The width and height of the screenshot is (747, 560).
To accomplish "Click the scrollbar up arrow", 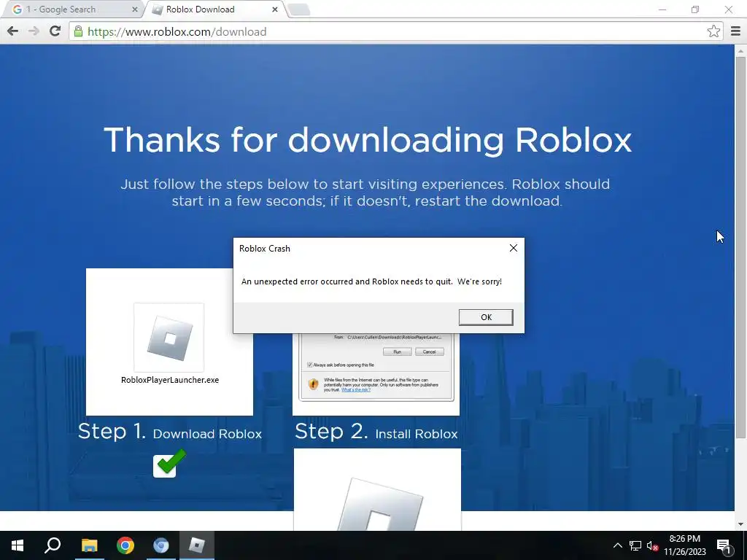I will 740,50.
